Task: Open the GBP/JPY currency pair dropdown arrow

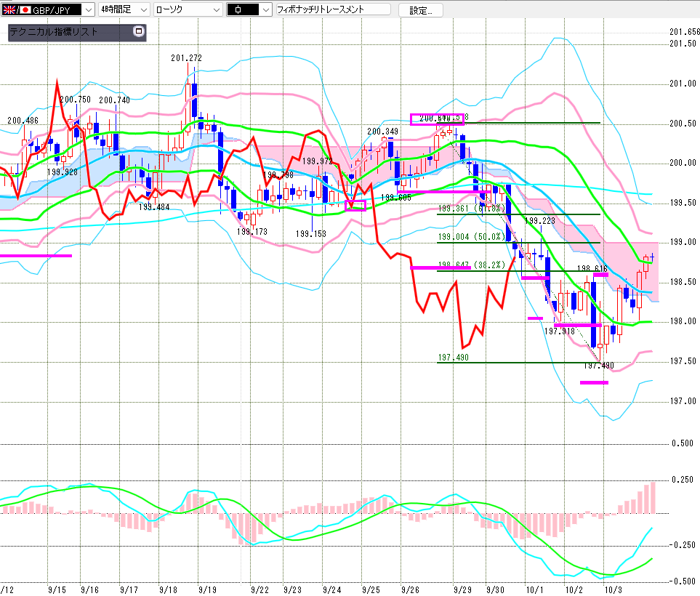Action: tap(88, 10)
